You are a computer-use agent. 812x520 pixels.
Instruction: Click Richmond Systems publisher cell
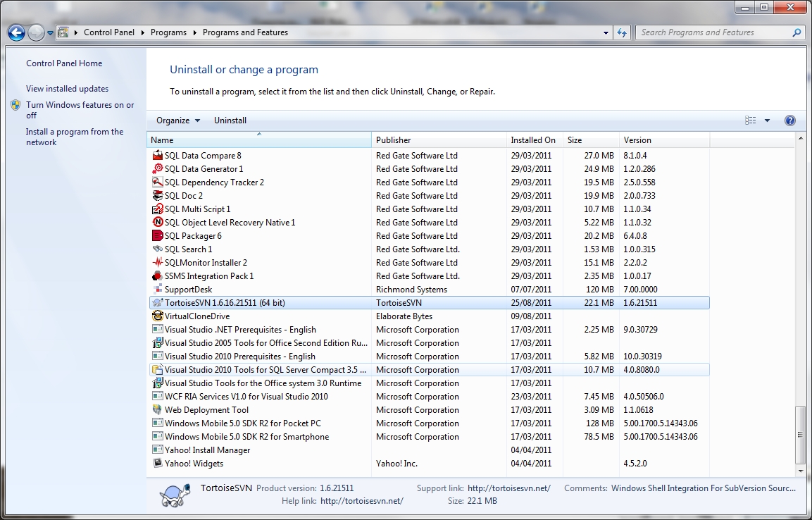click(411, 290)
